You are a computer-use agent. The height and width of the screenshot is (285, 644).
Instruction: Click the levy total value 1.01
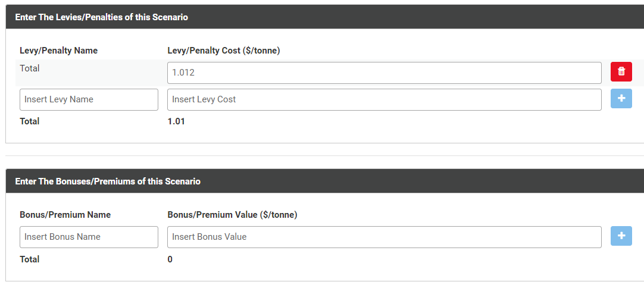tap(176, 121)
